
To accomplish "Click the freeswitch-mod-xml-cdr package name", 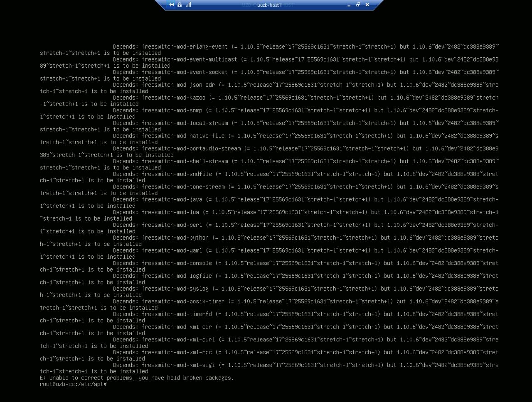I will point(177,327).
